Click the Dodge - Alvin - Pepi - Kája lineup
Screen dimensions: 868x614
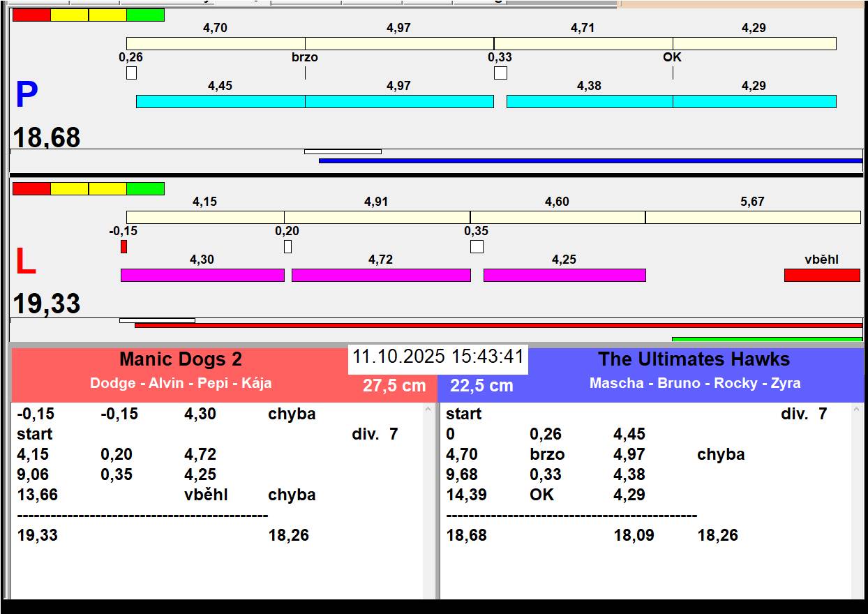point(181,383)
